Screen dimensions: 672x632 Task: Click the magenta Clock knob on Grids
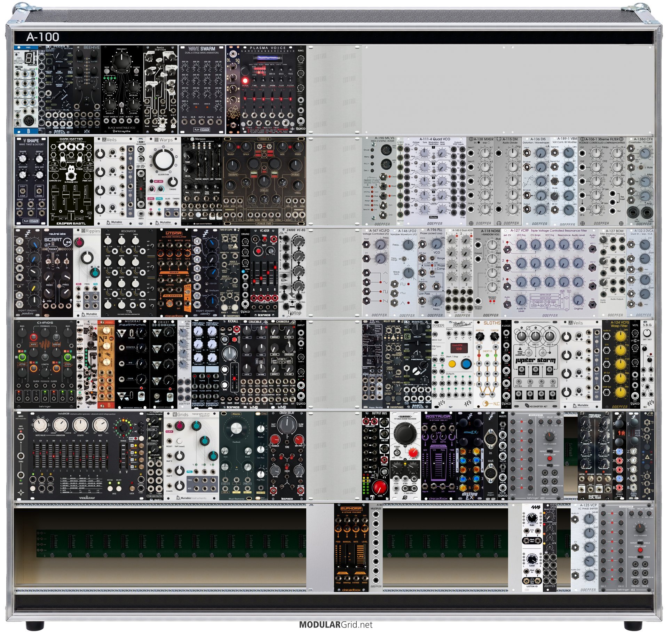click(x=180, y=426)
